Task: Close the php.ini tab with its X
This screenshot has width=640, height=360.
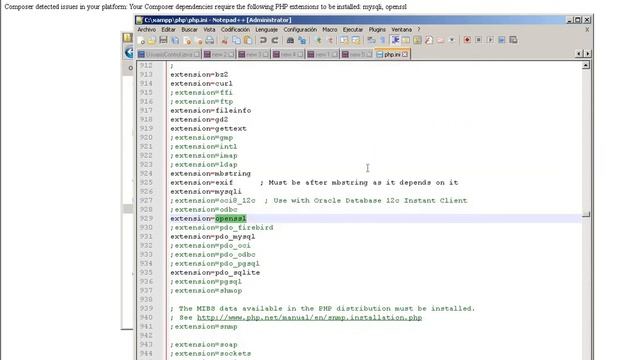Action: point(405,54)
